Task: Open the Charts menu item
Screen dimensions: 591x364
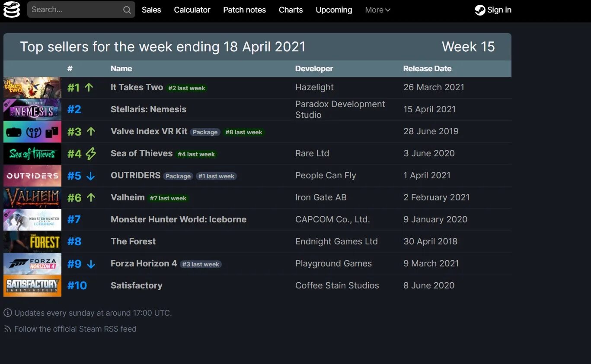Action: click(291, 10)
